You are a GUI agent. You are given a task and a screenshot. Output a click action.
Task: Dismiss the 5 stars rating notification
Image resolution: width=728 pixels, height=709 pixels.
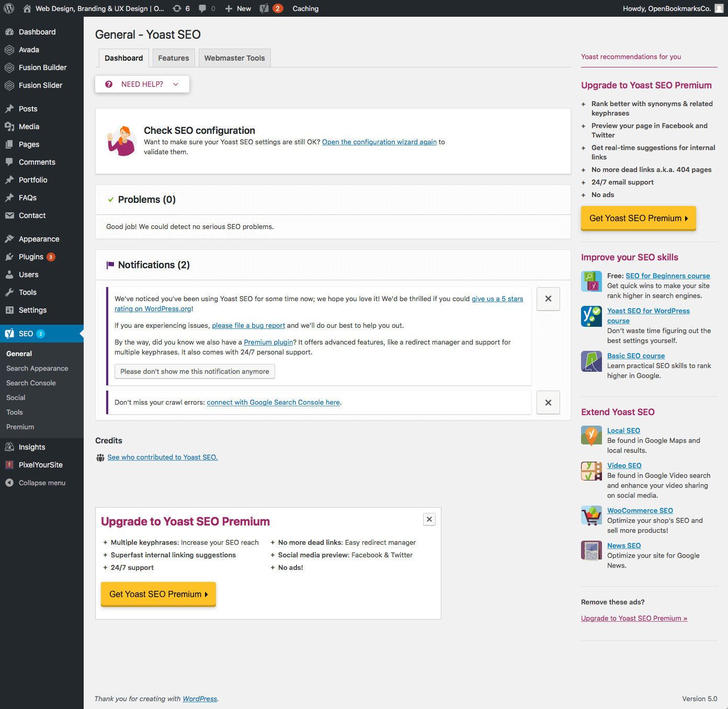(548, 299)
